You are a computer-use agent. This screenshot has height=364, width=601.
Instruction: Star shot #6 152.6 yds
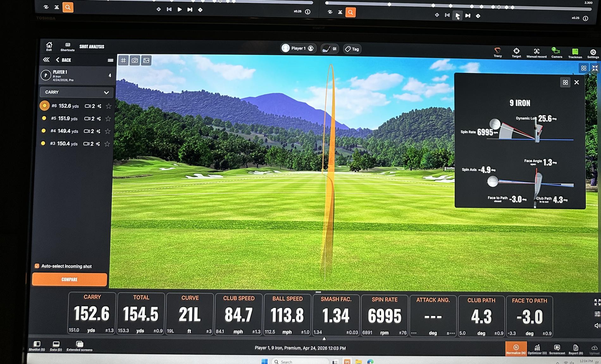109,106
